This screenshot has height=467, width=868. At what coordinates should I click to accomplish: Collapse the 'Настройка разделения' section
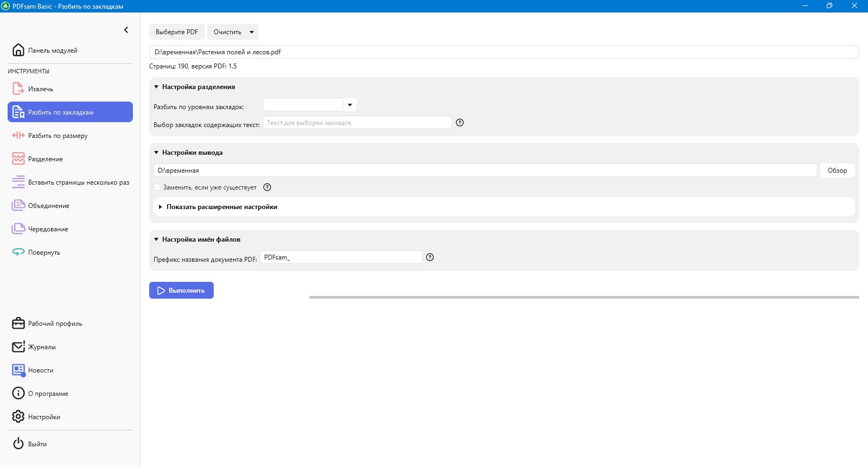click(156, 87)
